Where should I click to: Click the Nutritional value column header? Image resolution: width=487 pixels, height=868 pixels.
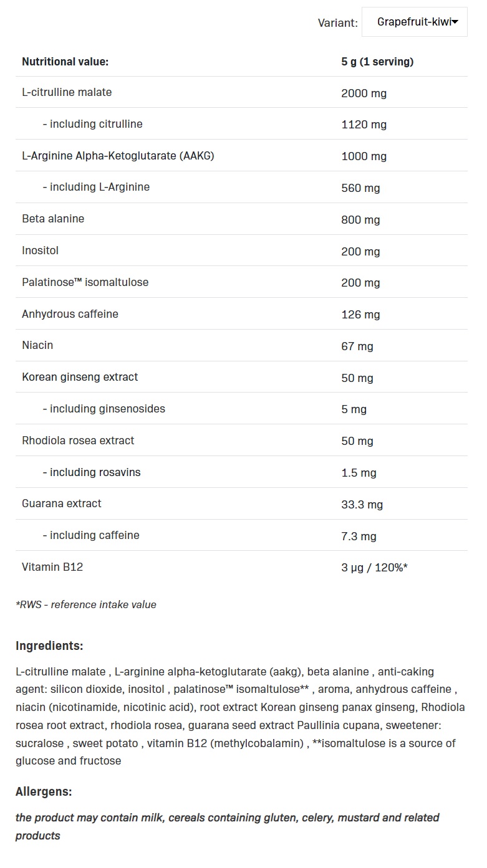point(65,62)
